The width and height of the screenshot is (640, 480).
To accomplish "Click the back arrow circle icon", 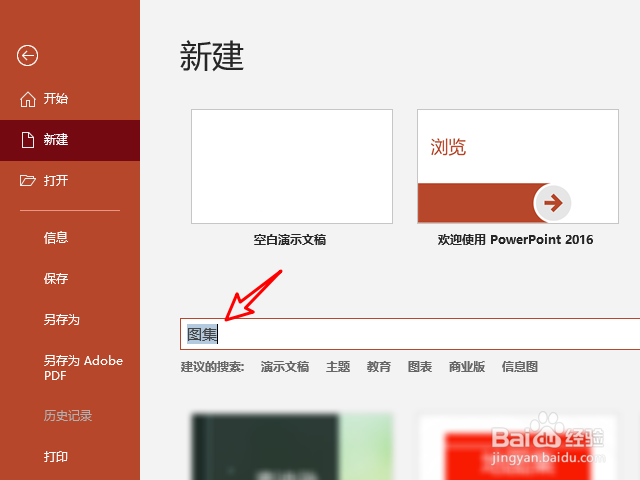I will (27, 56).
